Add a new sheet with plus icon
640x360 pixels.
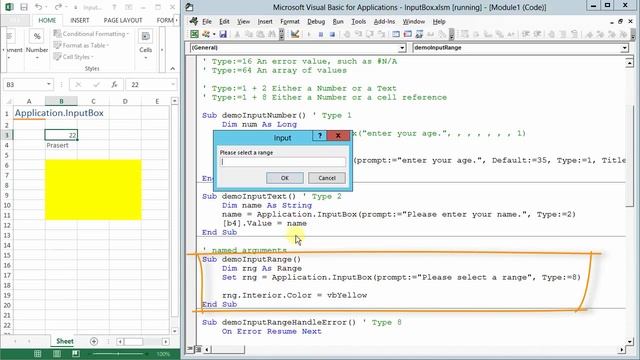click(x=93, y=341)
